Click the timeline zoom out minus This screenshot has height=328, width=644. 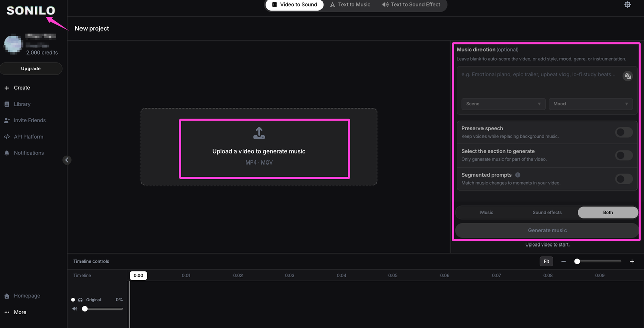point(563,261)
